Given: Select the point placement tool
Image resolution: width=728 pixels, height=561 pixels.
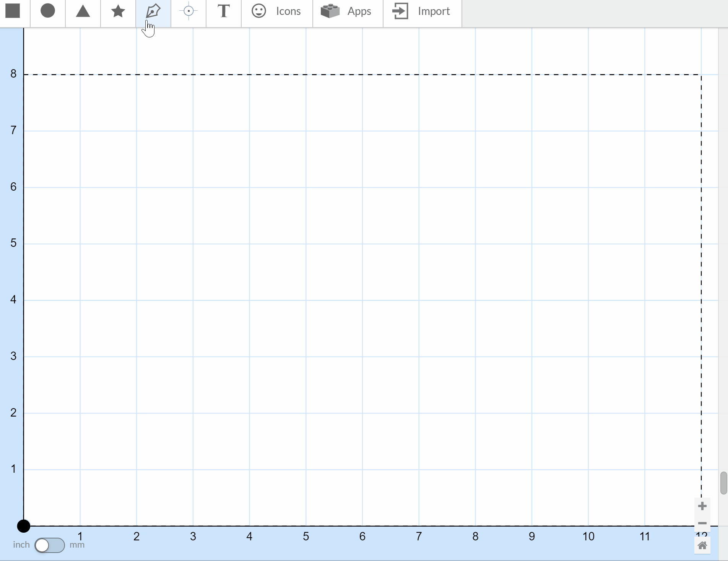Looking at the screenshot, I should (188, 11).
